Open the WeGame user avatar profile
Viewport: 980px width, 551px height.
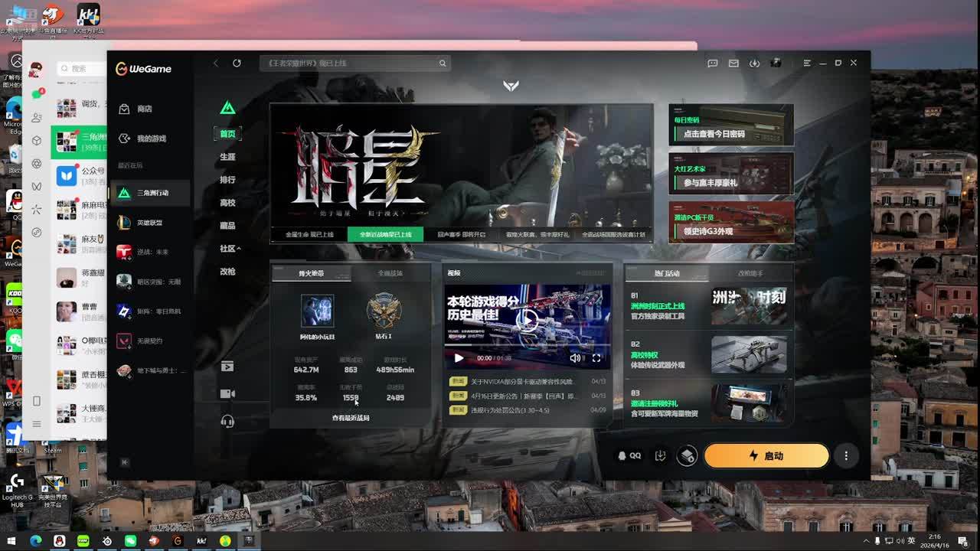pos(776,63)
